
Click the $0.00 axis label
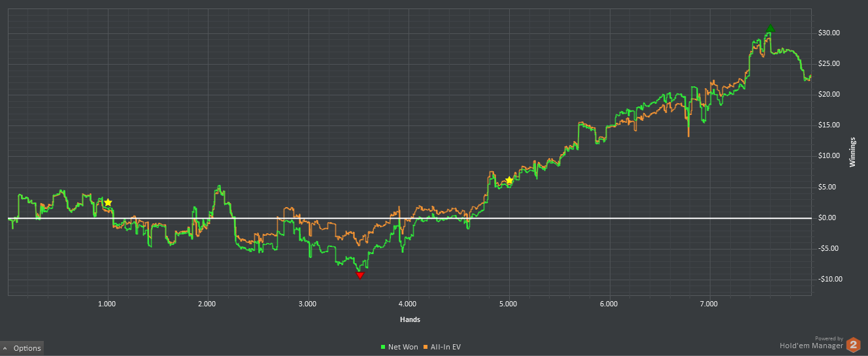pos(827,218)
